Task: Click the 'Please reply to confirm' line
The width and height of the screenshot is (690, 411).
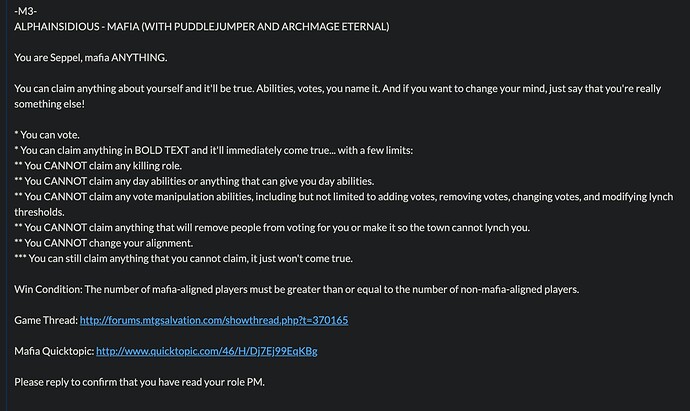Action: point(139,382)
